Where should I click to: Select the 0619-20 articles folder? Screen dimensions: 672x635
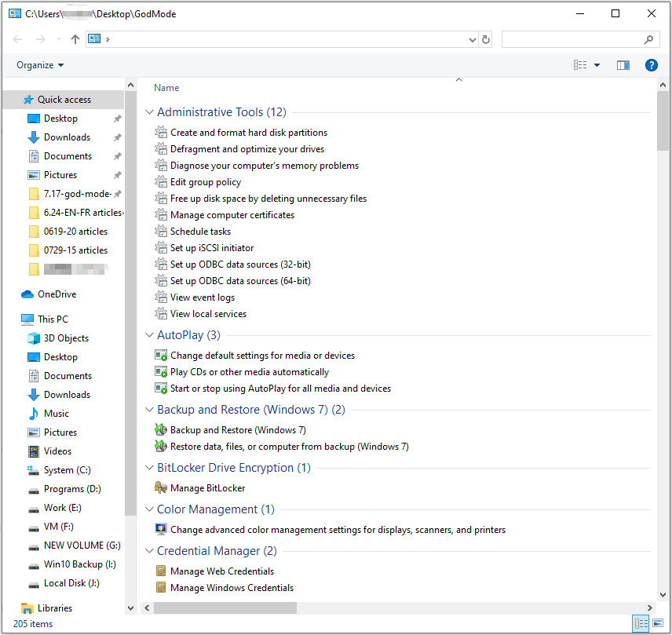click(75, 232)
